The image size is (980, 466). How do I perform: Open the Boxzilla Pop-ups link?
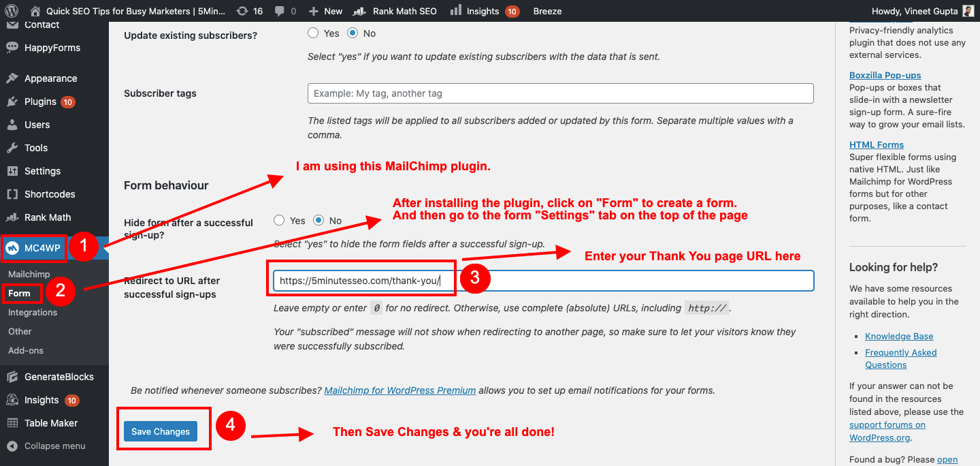885,75
